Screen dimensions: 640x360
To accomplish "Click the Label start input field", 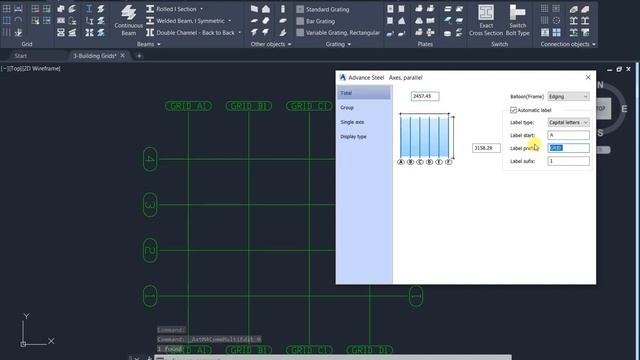I will tap(568, 135).
